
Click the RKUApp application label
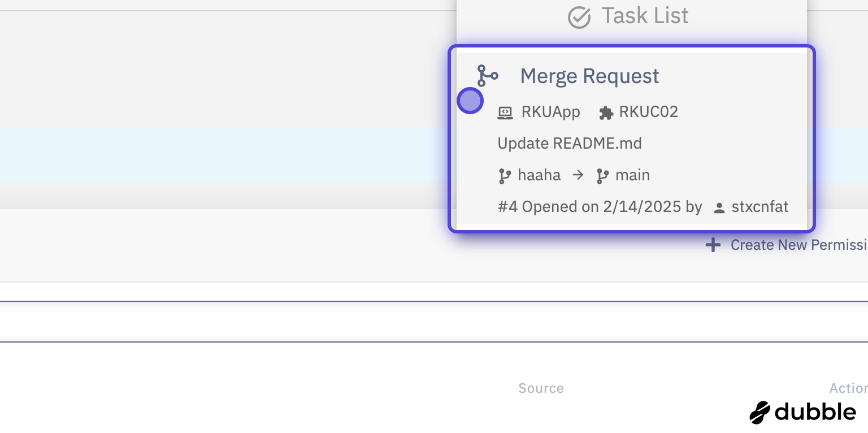[x=550, y=112]
